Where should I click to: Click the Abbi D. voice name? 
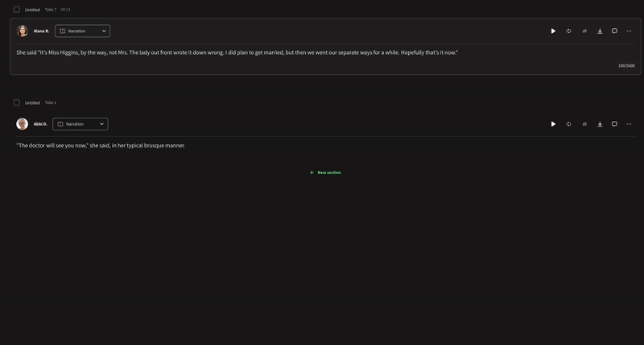(x=40, y=124)
